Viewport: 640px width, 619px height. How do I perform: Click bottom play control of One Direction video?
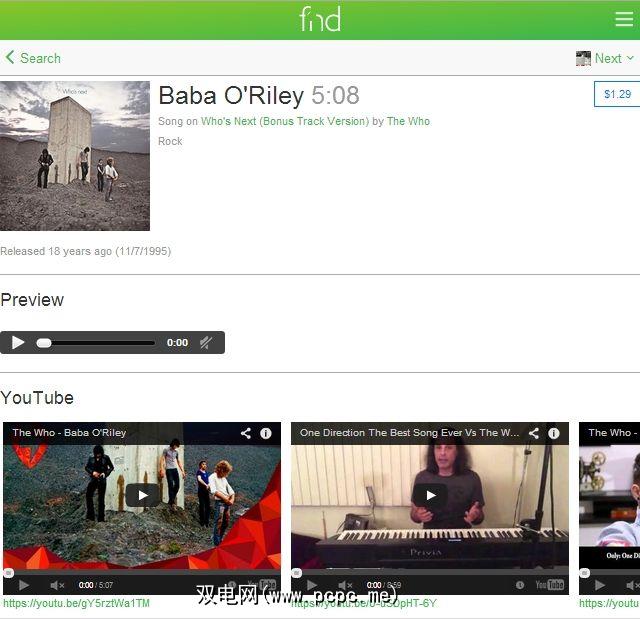point(312,585)
